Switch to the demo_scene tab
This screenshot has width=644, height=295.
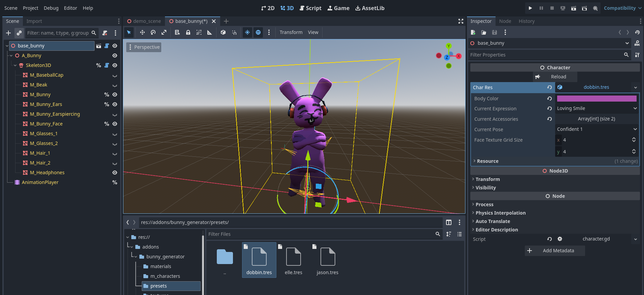click(x=144, y=21)
